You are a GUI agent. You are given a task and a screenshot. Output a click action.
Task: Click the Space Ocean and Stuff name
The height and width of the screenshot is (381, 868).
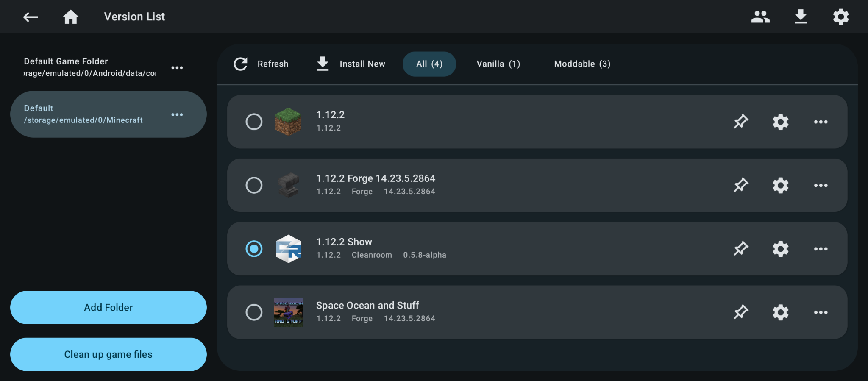367,306
